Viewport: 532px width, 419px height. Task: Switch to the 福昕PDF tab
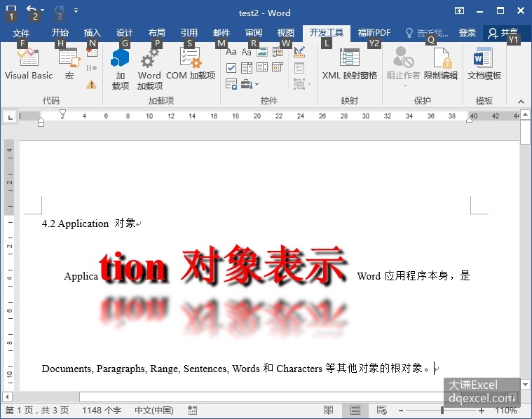pos(374,32)
